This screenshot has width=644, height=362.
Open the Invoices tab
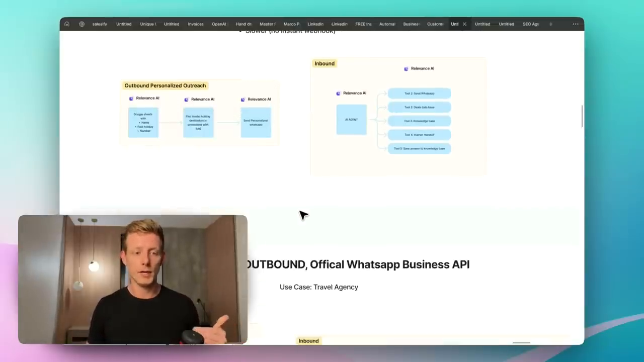[195, 24]
